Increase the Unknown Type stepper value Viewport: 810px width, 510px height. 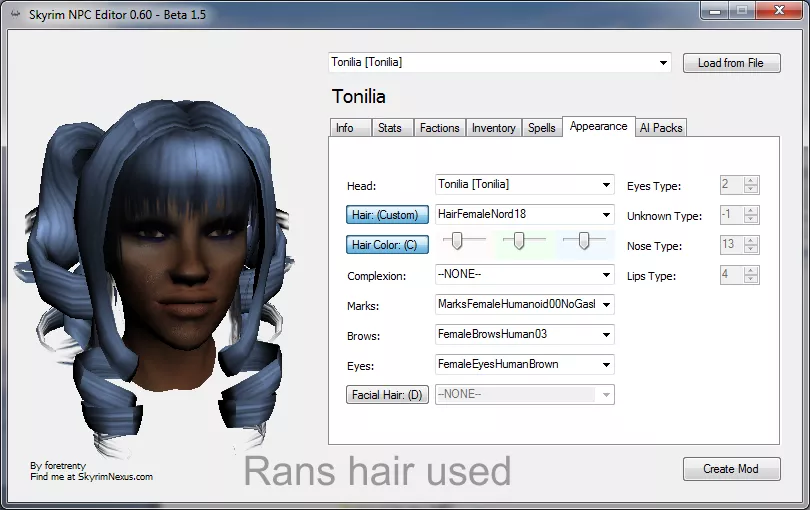(x=751, y=210)
